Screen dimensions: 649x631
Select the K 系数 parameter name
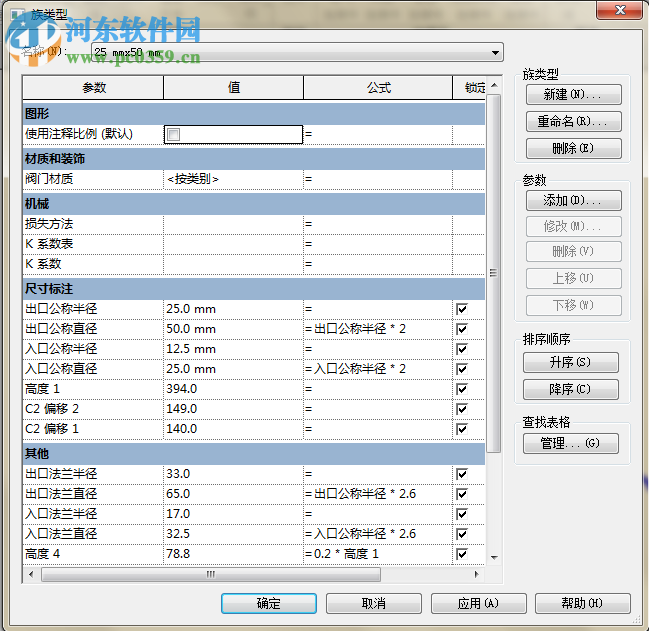coord(43,264)
